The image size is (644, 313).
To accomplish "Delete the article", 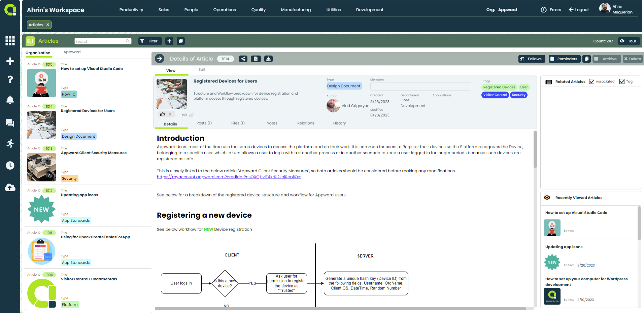I will point(633,59).
